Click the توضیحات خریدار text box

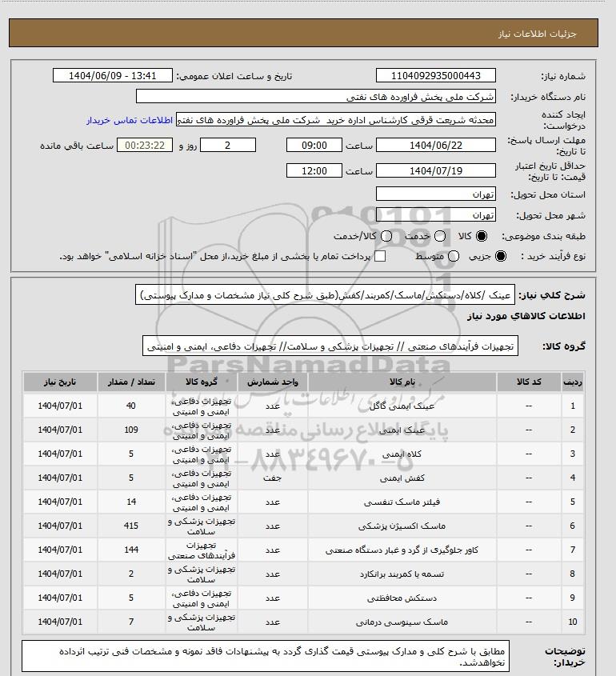pos(266,656)
